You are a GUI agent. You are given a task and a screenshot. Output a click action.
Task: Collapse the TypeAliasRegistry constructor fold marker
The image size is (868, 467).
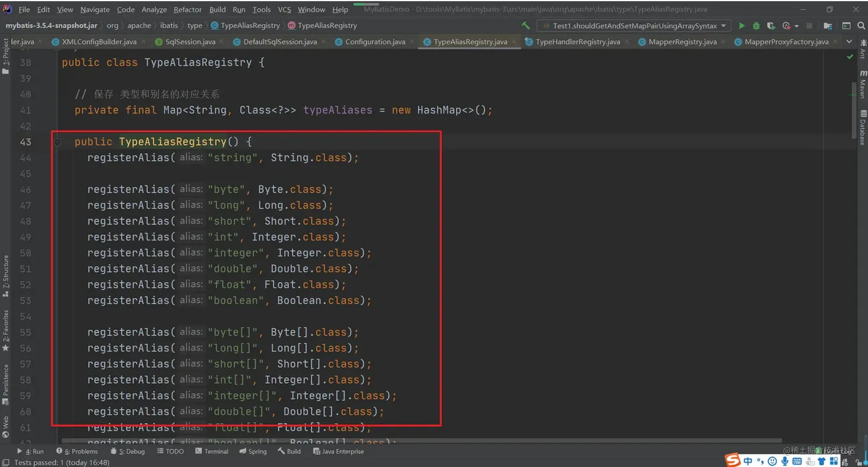tap(56, 142)
